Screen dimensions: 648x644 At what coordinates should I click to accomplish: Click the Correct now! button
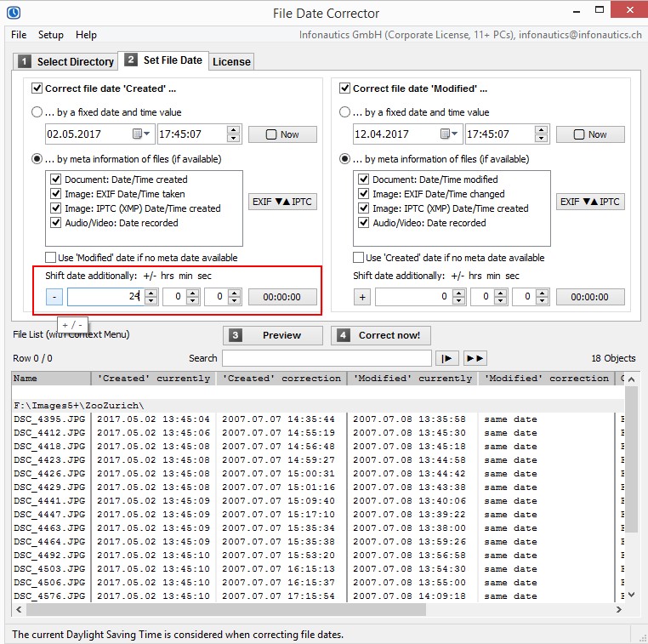pyautogui.click(x=381, y=335)
